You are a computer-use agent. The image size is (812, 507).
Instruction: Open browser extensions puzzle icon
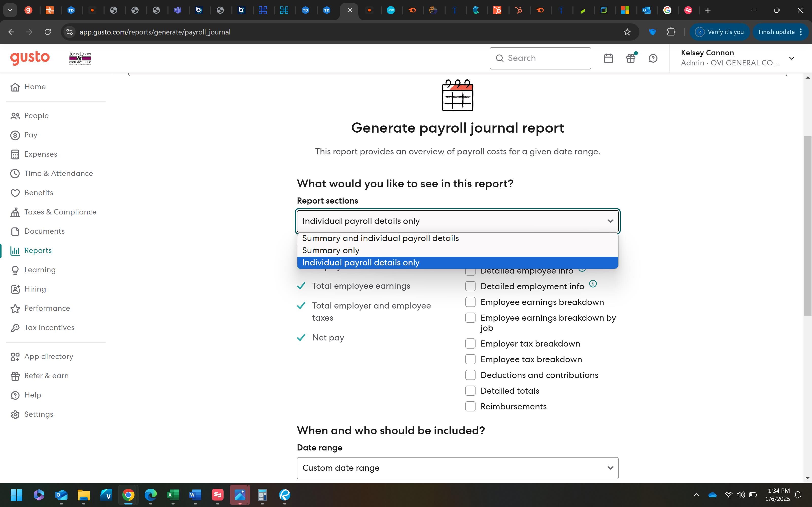[671, 32]
